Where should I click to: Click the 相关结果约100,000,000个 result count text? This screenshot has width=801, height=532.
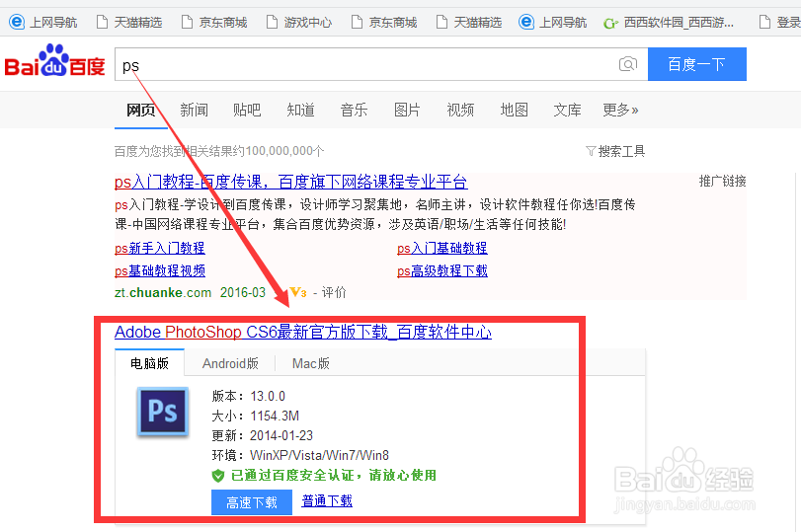click(255, 151)
